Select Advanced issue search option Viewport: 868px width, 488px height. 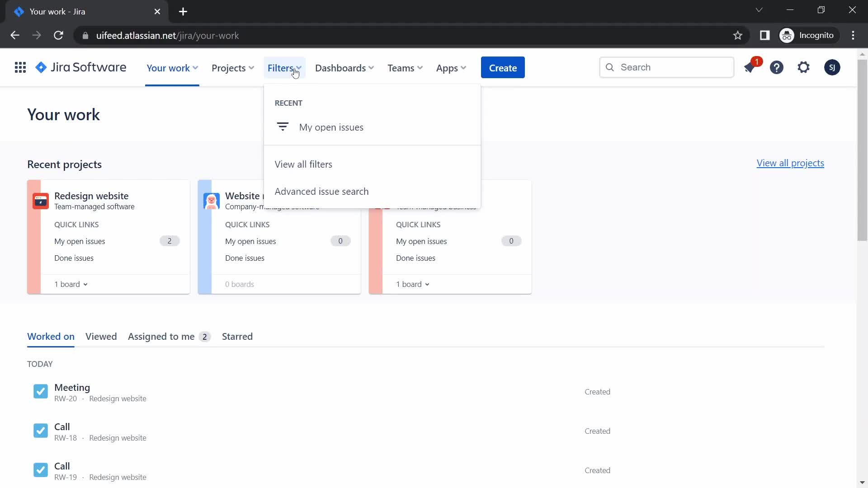tap(321, 191)
